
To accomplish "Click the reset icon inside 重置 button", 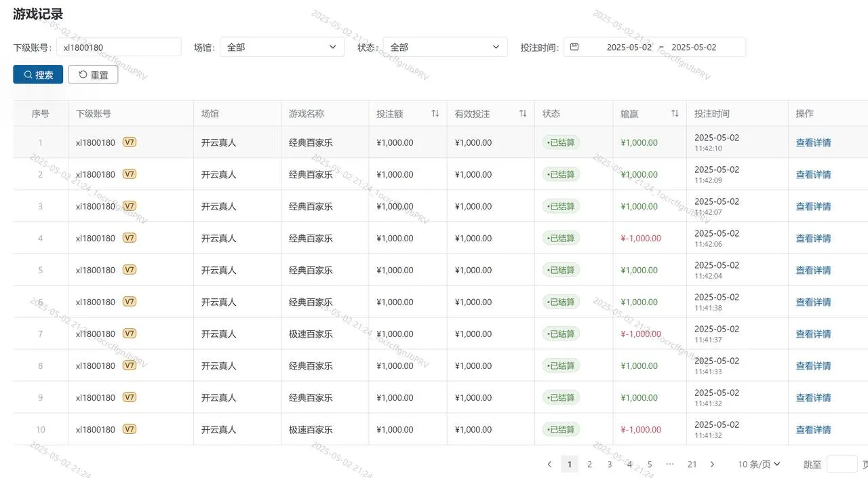I will (83, 74).
